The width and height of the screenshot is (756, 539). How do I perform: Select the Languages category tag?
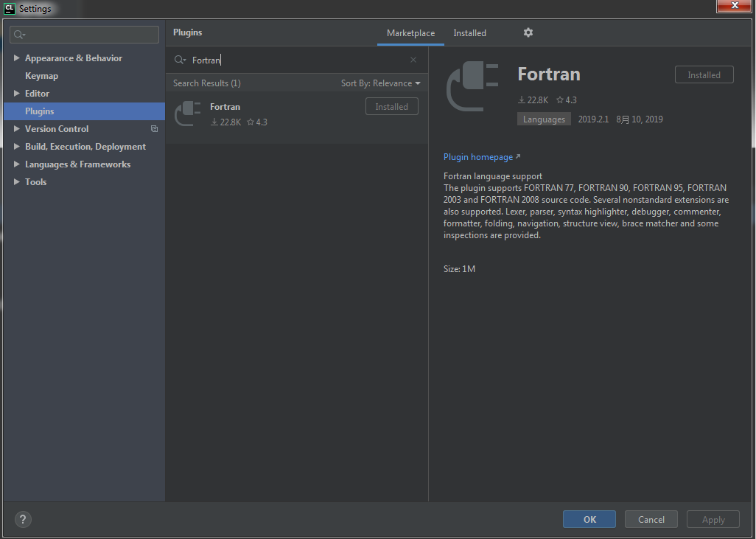[x=544, y=119]
